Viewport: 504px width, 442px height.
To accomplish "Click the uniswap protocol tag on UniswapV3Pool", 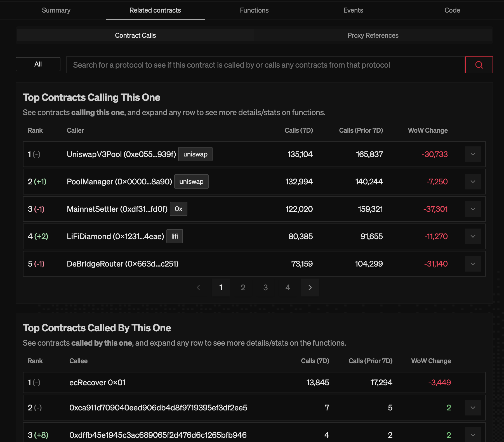I will tap(195, 154).
